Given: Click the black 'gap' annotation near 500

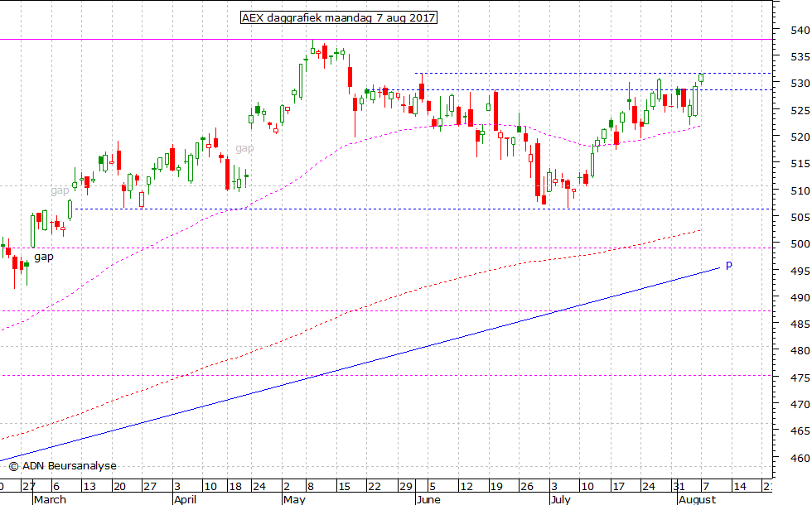Looking at the screenshot, I should pyautogui.click(x=43, y=257).
